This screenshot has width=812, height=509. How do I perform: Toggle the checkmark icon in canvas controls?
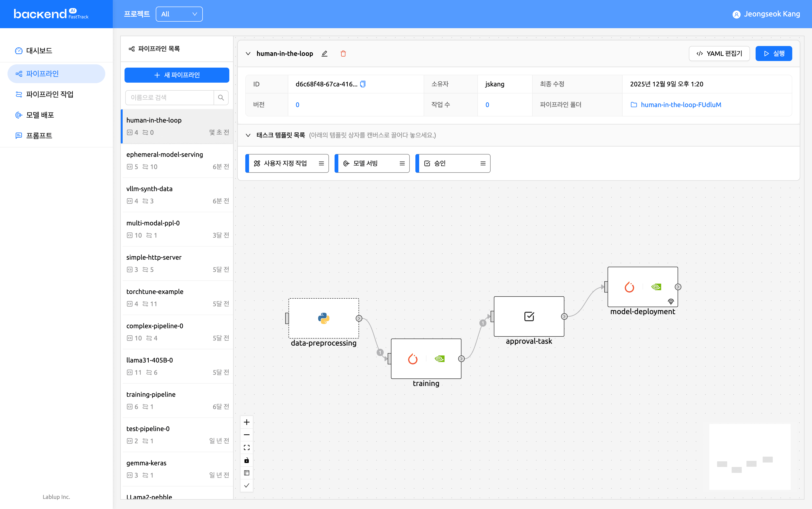coord(246,486)
